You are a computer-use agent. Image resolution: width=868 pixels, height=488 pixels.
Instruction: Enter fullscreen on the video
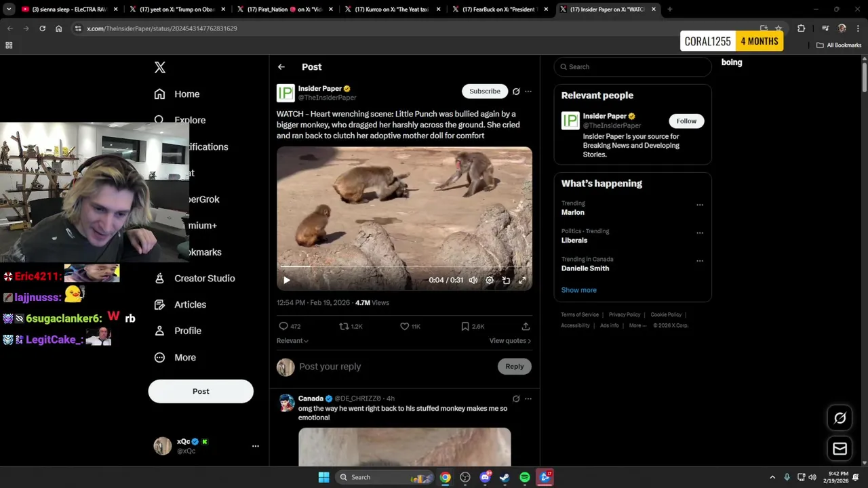click(522, 280)
